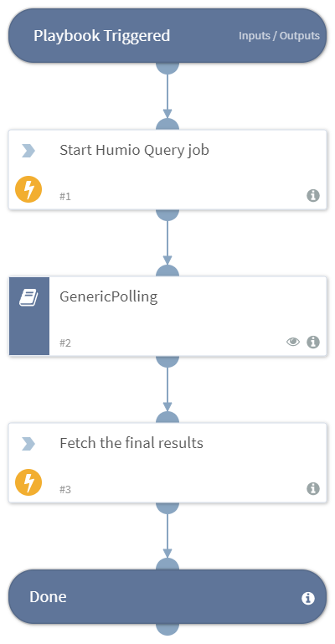Image resolution: width=335 pixels, height=644 pixels.
Task: Click connector arrow between GenericPolling and Fetch results
Action: pyautogui.click(x=167, y=389)
